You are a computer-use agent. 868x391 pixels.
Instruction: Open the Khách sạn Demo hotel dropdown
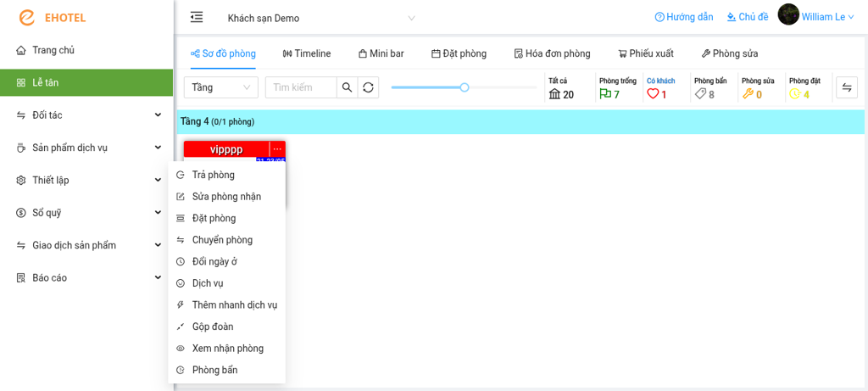[321, 19]
